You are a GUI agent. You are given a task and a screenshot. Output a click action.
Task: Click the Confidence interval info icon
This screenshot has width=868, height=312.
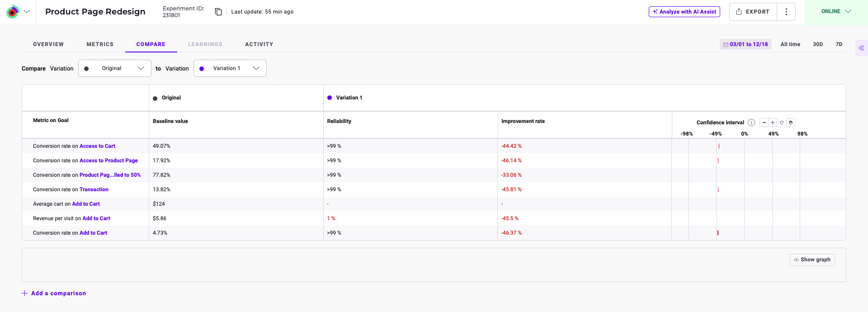point(751,123)
